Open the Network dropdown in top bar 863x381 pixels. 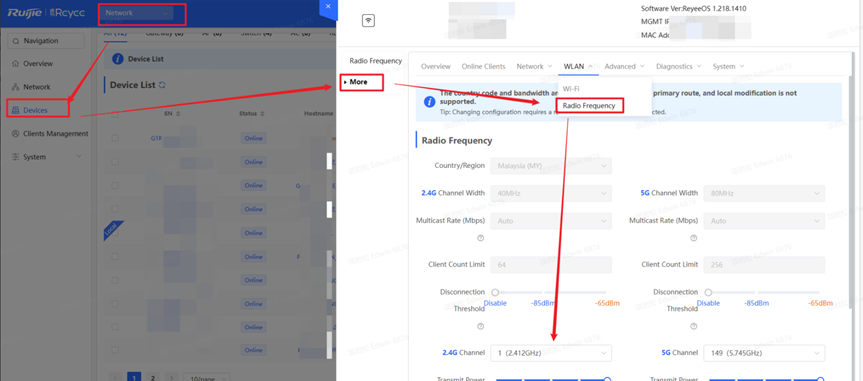136,13
